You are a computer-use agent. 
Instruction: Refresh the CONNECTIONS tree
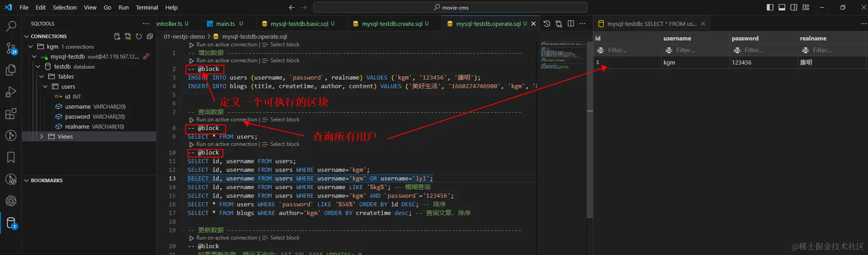click(x=139, y=36)
